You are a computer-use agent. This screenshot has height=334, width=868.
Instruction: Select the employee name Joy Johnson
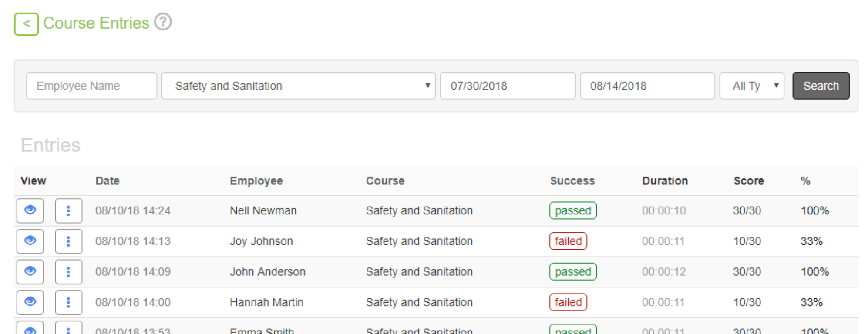[x=261, y=241]
